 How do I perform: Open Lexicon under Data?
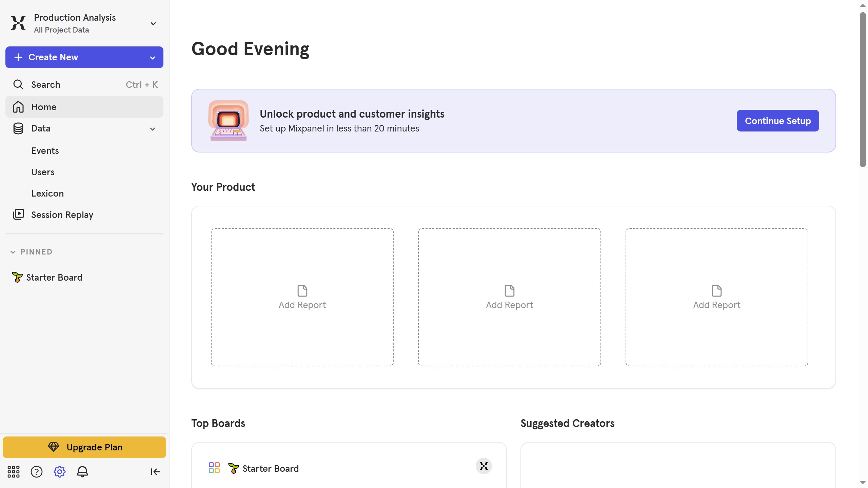pyautogui.click(x=47, y=193)
